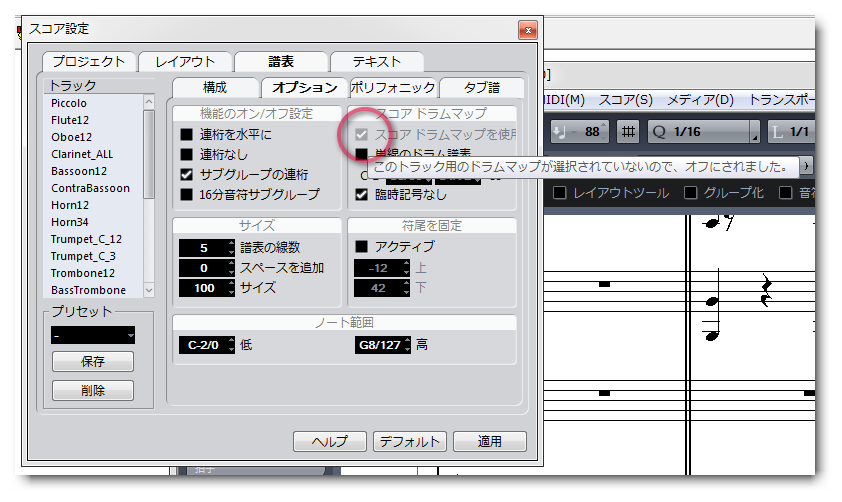Switch to the 構成 sub-tab

tap(215, 88)
